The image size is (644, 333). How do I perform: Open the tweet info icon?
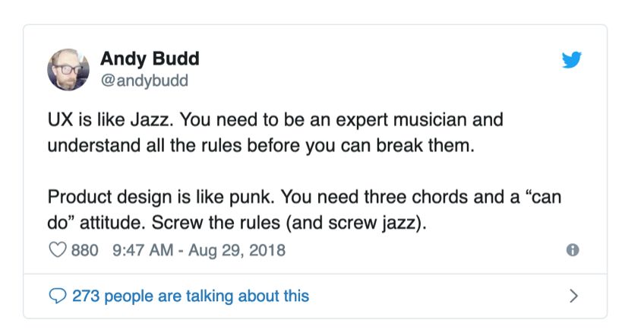(573, 249)
